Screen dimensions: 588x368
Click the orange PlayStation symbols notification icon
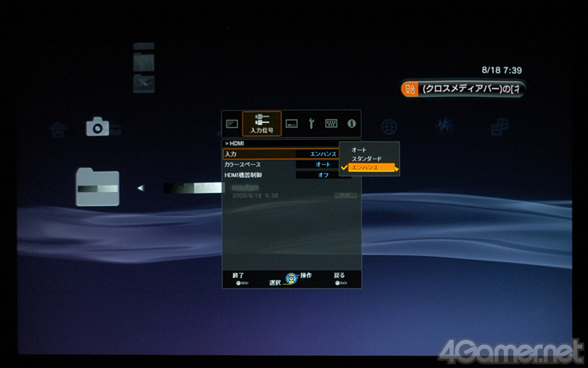pos(410,89)
